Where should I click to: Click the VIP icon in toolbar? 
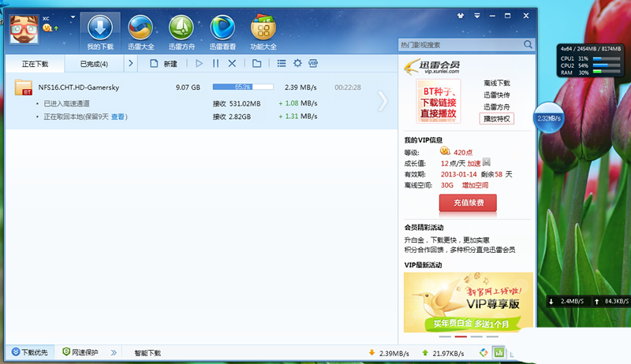pos(313,63)
